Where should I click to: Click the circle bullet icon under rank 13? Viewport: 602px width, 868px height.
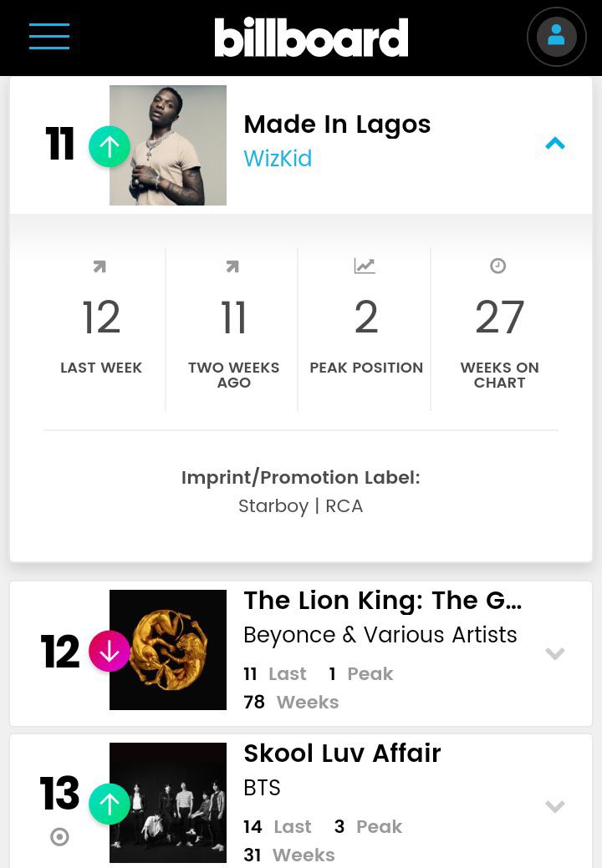pos(59,837)
